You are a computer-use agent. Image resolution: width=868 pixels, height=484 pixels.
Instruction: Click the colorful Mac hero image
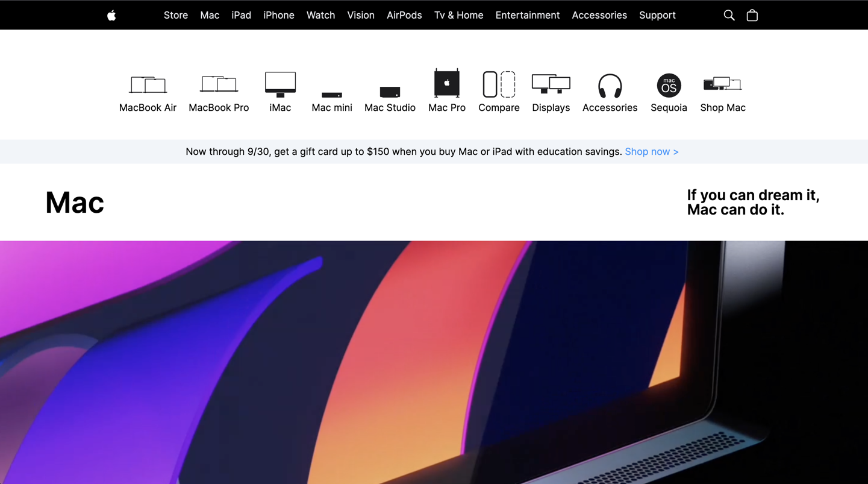click(434, 362)
